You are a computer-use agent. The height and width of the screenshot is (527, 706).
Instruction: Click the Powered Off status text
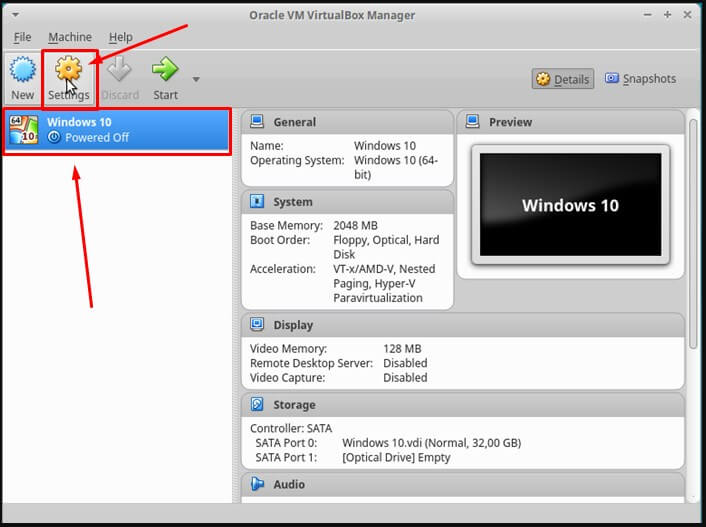[x=97, y=137]
